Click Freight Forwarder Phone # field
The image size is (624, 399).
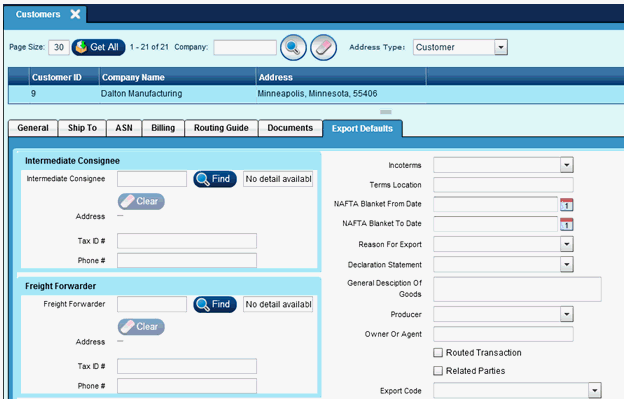tap(187, 386)
